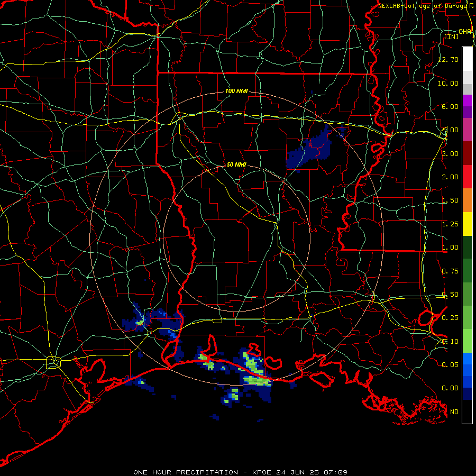Click the 10.00 legend value

pos(448,83)
